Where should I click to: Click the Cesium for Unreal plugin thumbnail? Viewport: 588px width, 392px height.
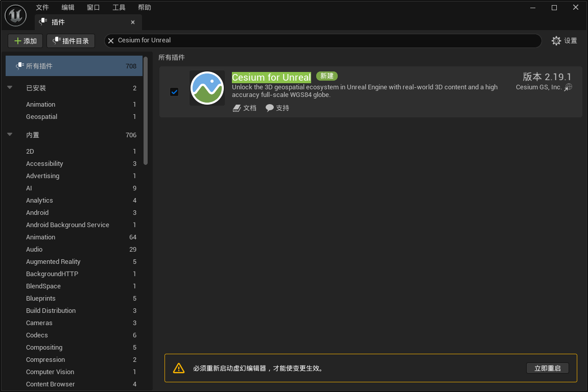pyautogui.click(x=207, y=88)
